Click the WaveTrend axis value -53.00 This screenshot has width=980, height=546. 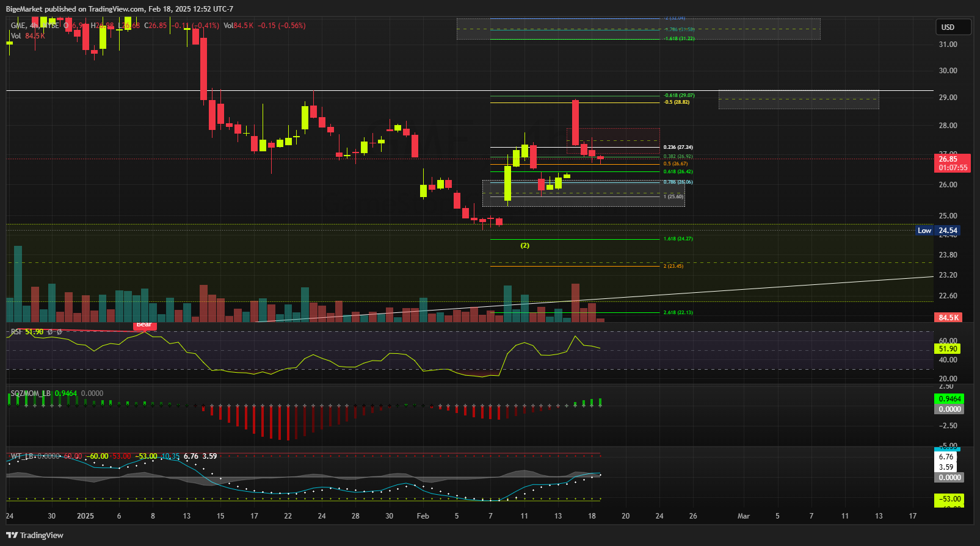[949, 499]
